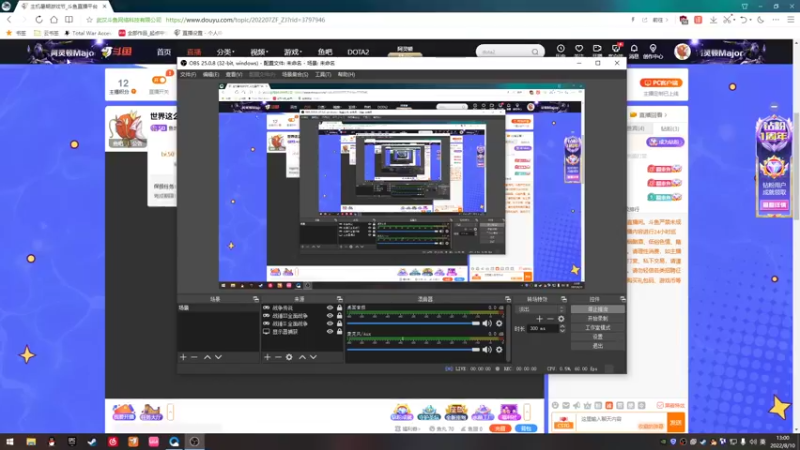Remove the selected source with the minus icon

tap(278, 357)
